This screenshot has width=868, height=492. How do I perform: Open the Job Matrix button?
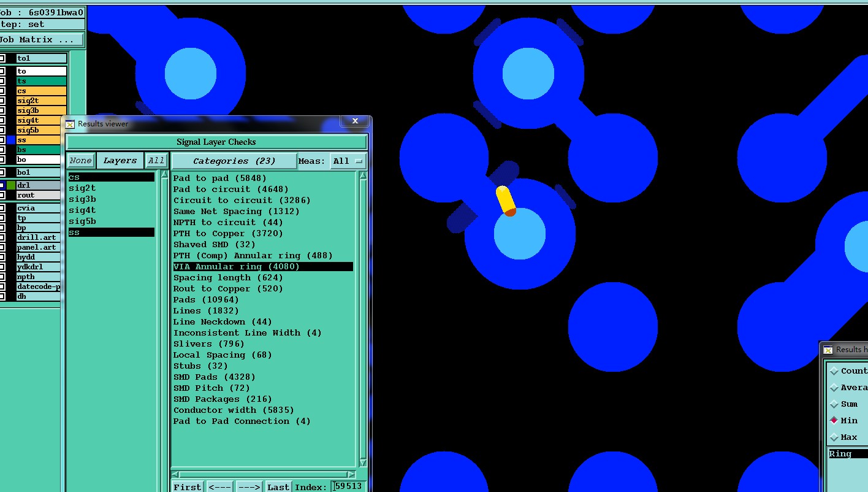point(42,40)
